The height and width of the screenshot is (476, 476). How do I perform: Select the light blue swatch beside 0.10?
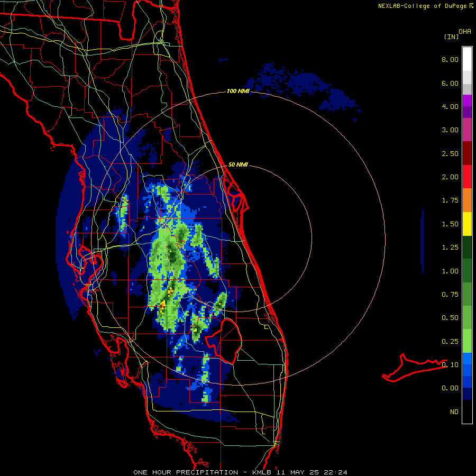click(467, 359)
